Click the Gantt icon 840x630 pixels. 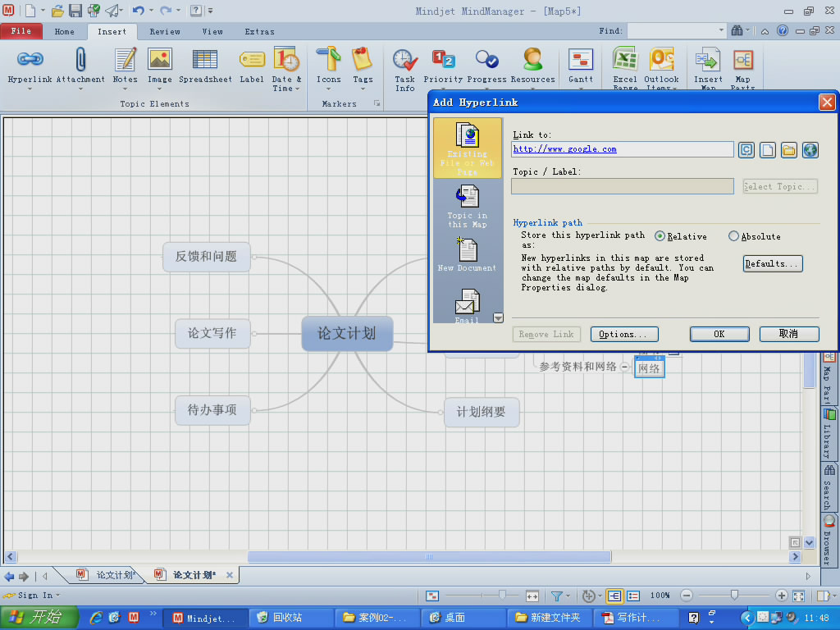point(581,59)
